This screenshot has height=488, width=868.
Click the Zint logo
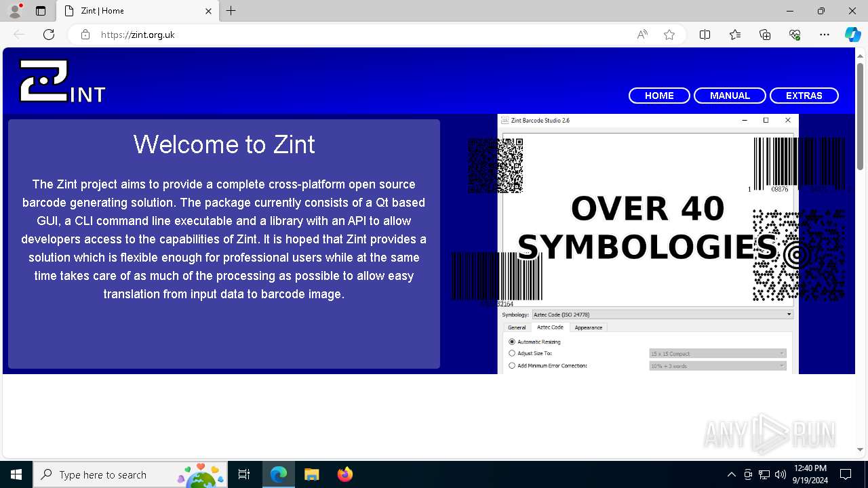pyautogui.click(x=62, y=81)
